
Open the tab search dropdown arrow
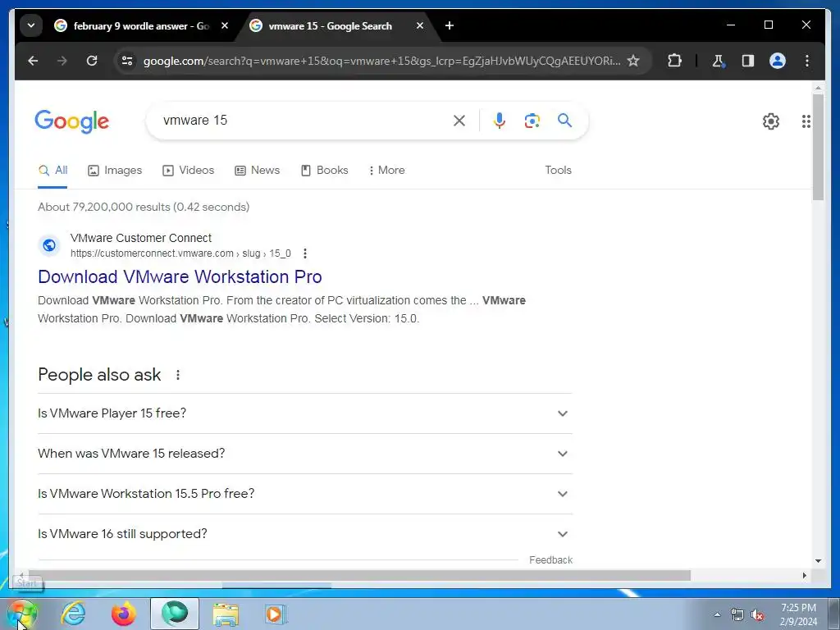click(31, 25)
